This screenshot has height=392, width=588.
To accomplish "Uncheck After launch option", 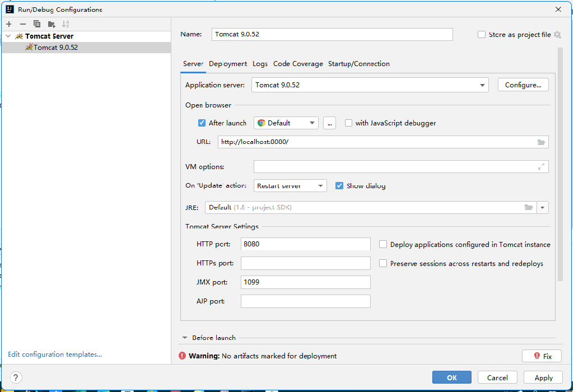I will click(x=202, y=123).
